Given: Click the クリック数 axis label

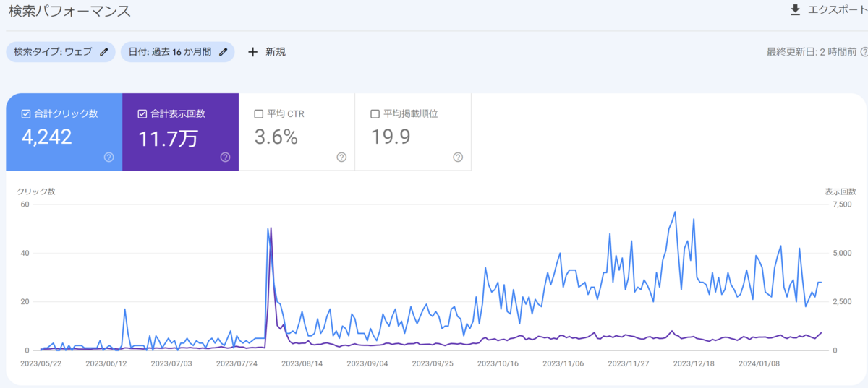Looking at the screenshot, I should [x=36, y=191].
